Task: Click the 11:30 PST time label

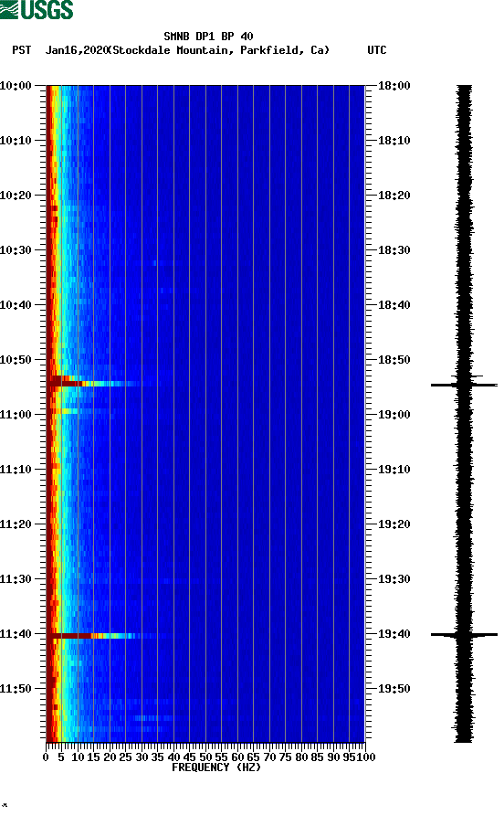Action: 16,579
